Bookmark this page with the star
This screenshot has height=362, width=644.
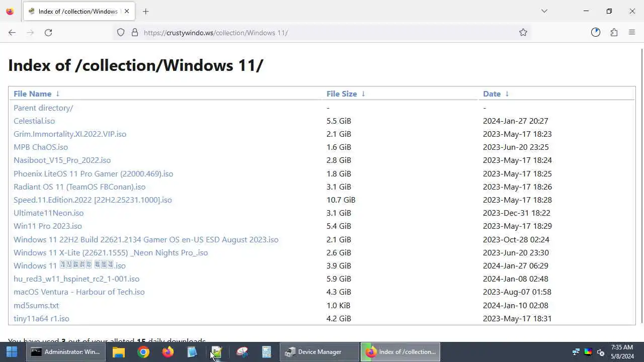point(523,33)
